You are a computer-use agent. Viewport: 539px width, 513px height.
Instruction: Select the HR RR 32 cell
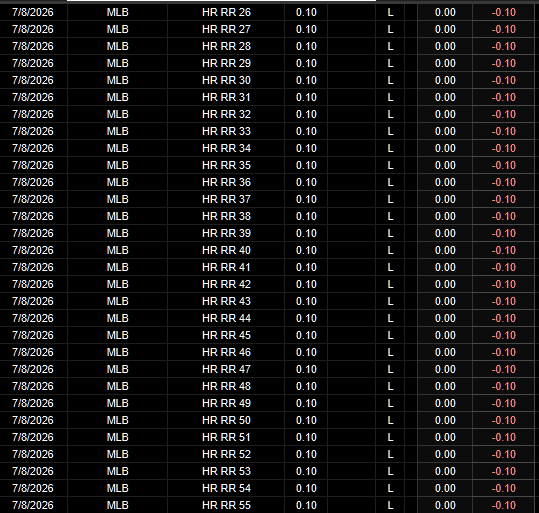tap(226, 114)
